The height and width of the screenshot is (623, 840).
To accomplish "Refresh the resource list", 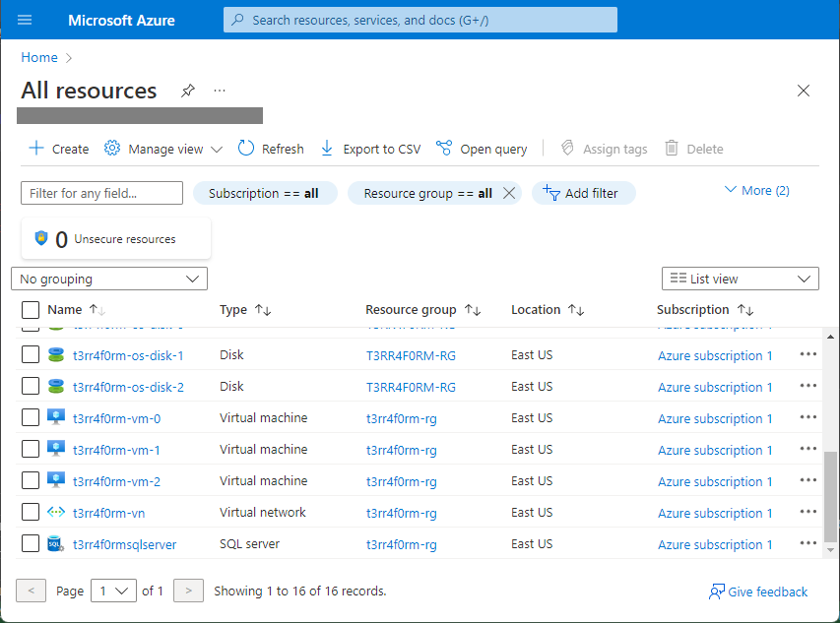I will pos(271,149).
